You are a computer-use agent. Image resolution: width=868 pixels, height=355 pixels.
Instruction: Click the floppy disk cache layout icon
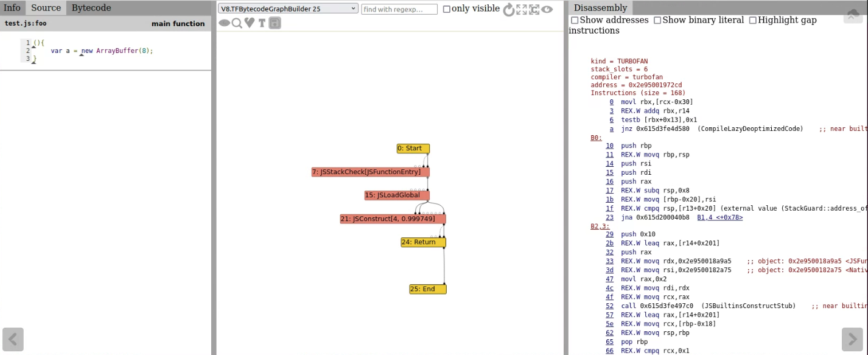pyautogui.click(x=275, y=23)
